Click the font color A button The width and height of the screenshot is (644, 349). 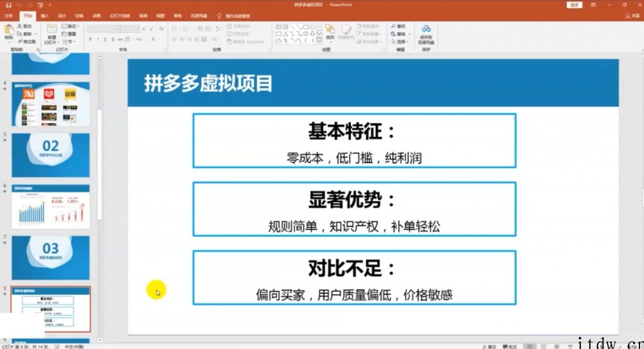coord(154,39)
